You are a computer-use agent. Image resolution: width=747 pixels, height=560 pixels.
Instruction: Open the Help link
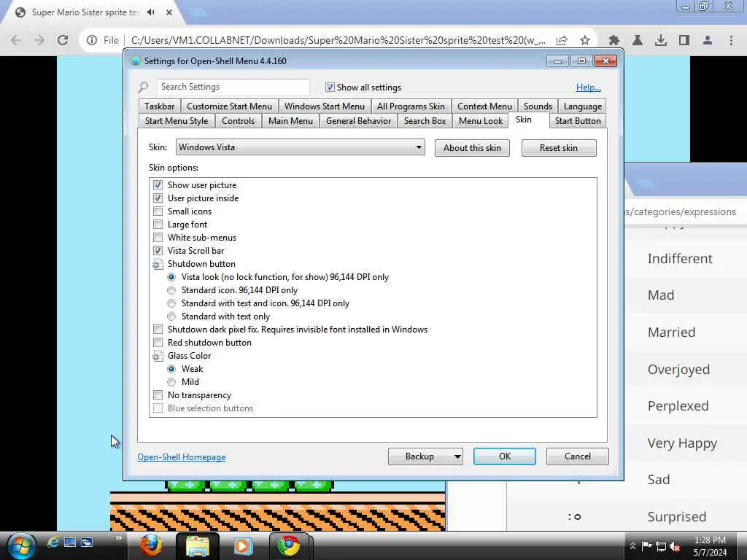[x=589, y=87]
